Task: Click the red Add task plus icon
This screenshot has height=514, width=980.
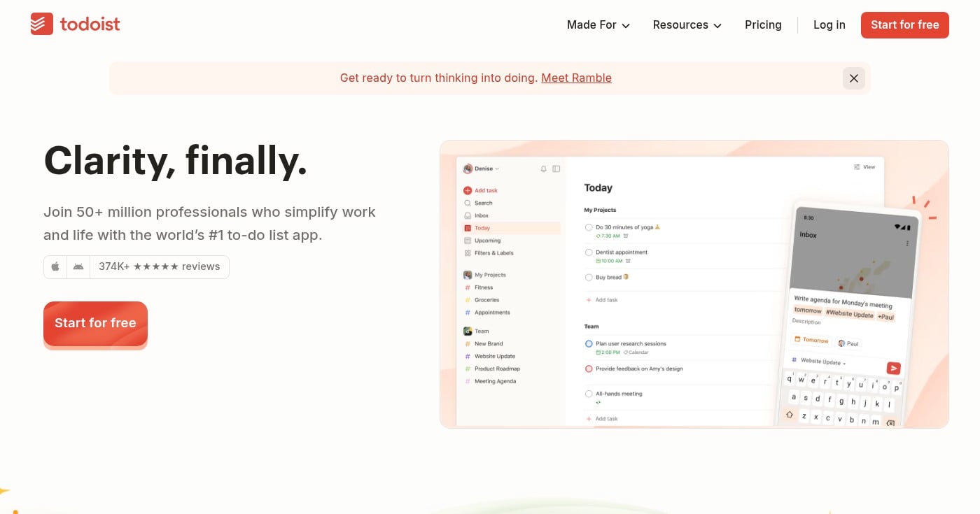Action: pos(468,190)
